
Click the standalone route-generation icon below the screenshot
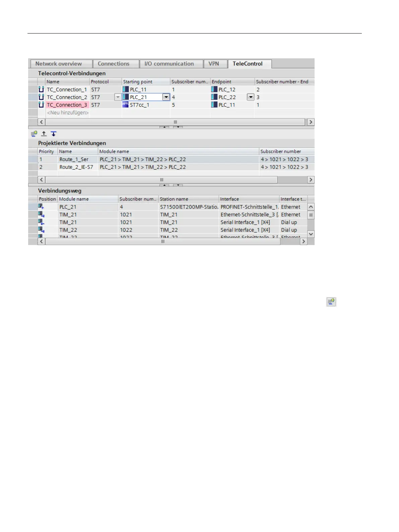click(331, 302)
